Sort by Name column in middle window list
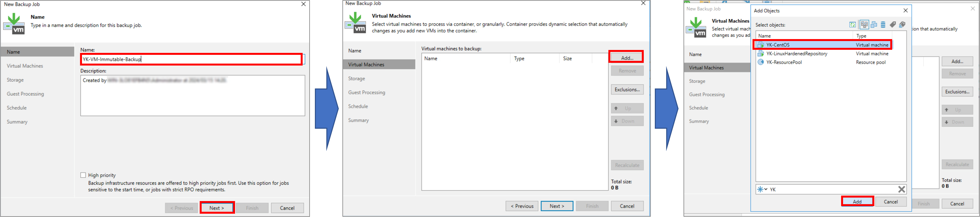This screenshot has height=217, width=980. point(466,58)
